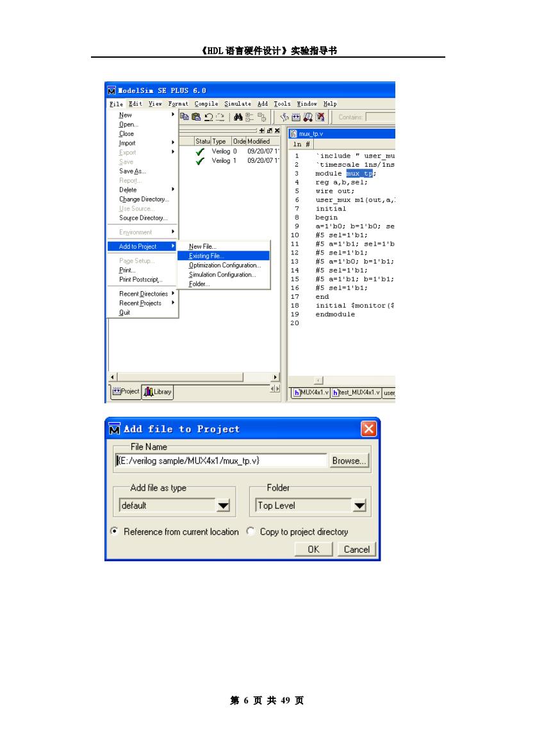Close the Add file to Project dialog

[x=369, y=428]
